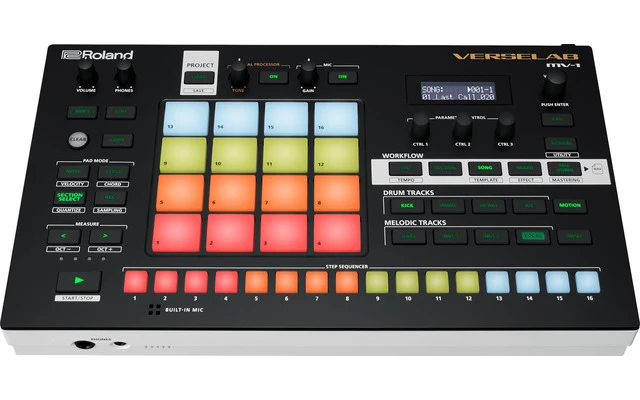
Task: Toggle step sequencer step 14
Action: pyautogui.click(x=528, y=282)
